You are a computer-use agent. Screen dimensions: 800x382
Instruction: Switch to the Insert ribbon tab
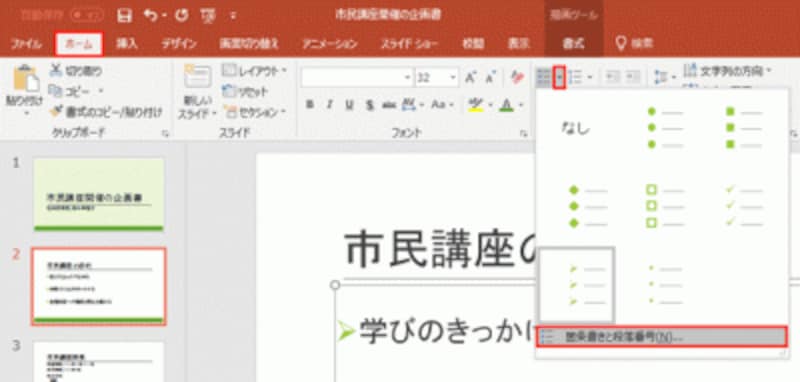click(127, 44)
